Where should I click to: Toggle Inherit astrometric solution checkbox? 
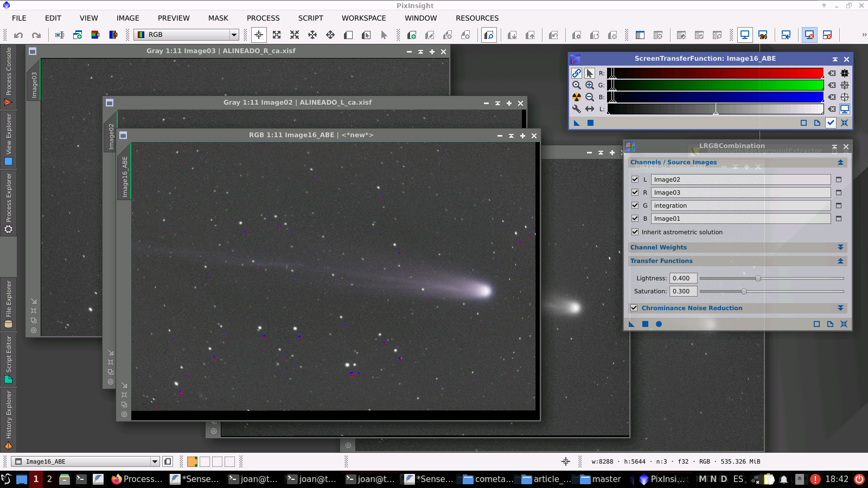[x=635, y=232]
